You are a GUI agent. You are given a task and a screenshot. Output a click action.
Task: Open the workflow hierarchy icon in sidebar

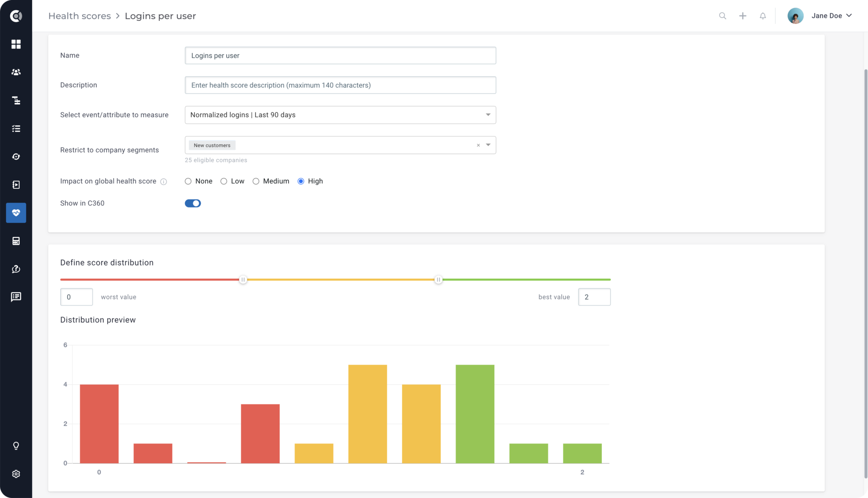click(x=16, y=100)
